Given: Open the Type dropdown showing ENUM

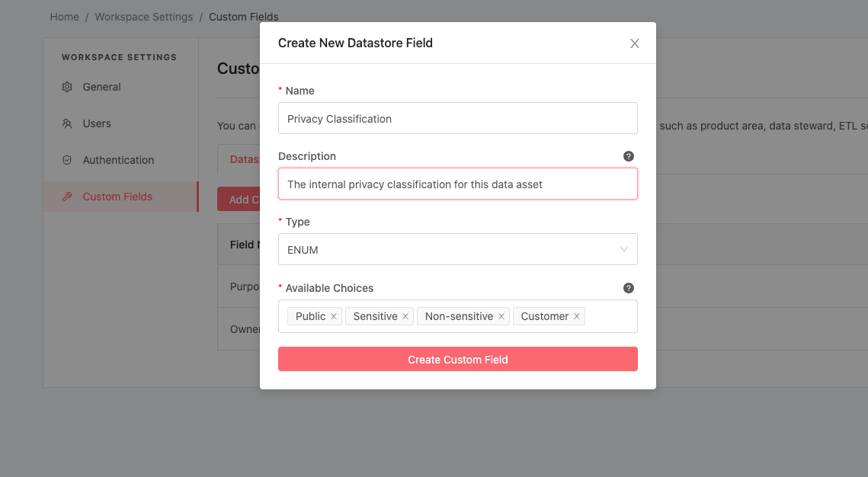Looking at the screenshot, I should [450, 249].
